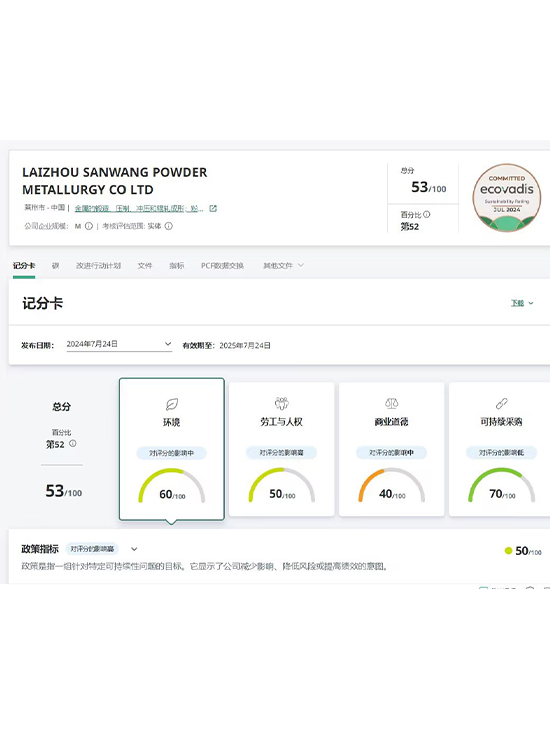This screenshot has width=550, height=729.
Task: Click the info icon after assessment scope 实体
Action: [x=169, y=226]
